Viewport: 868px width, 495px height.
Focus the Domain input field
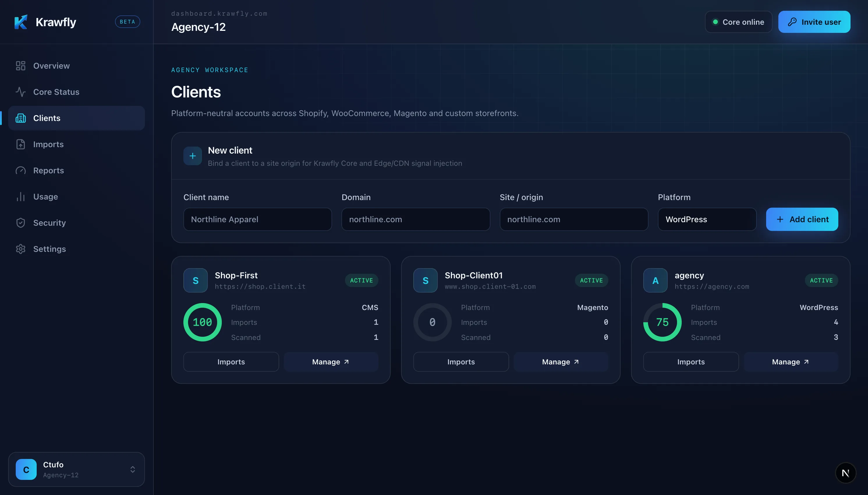(415, 219)
